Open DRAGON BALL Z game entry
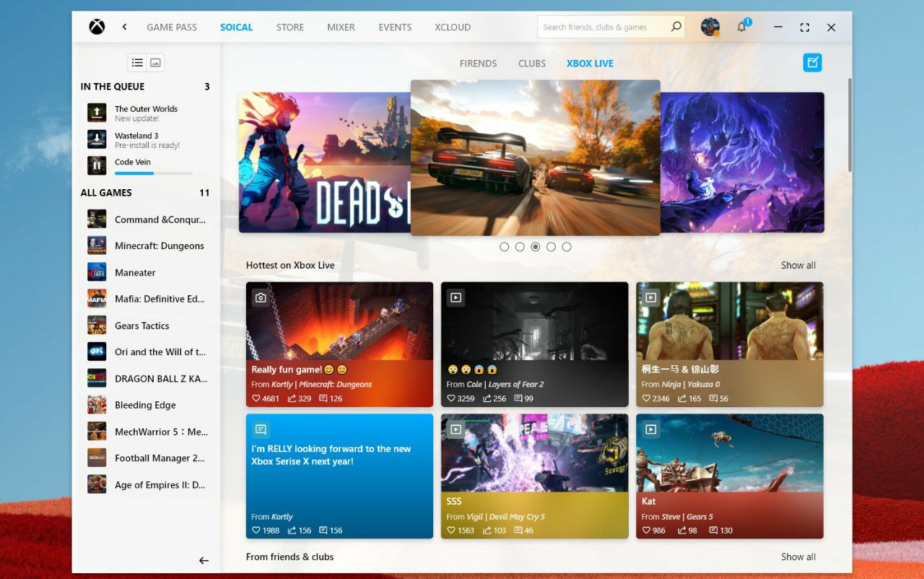Screen dimensions: 924x579 click(147, 378)
